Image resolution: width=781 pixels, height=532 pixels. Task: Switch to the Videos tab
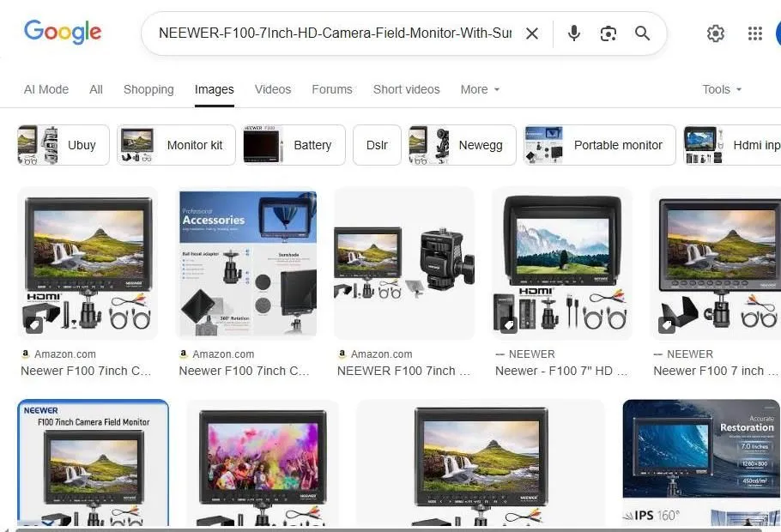click(273, 89)
